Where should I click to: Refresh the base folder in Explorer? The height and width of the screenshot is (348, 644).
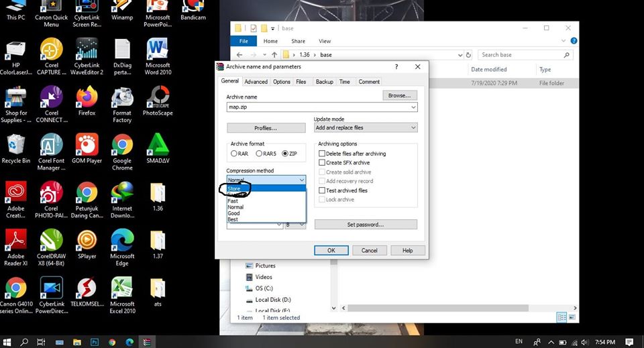pos(468,54)
